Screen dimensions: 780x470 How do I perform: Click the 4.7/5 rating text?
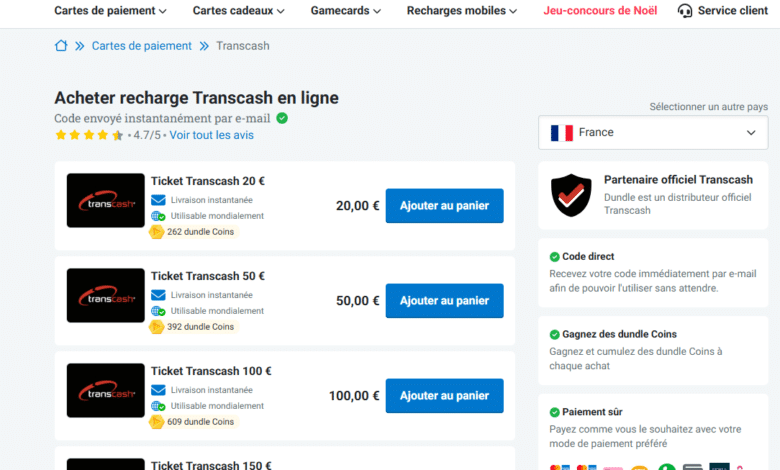point(147,135)
